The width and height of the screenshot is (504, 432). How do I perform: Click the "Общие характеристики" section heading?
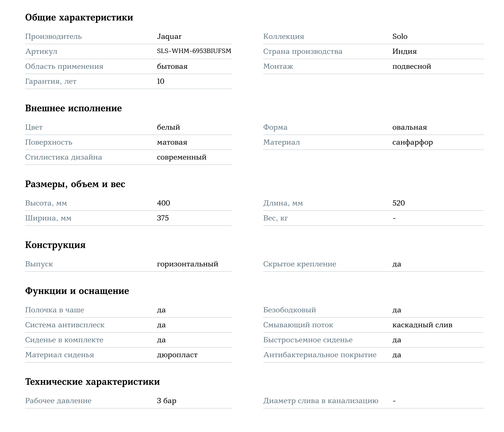(79, 18)
